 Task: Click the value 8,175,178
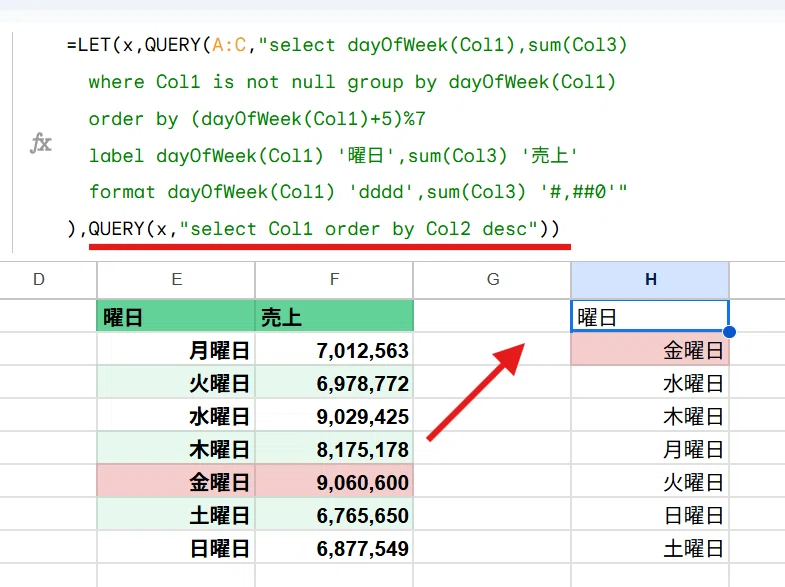(x=362, y=449)
